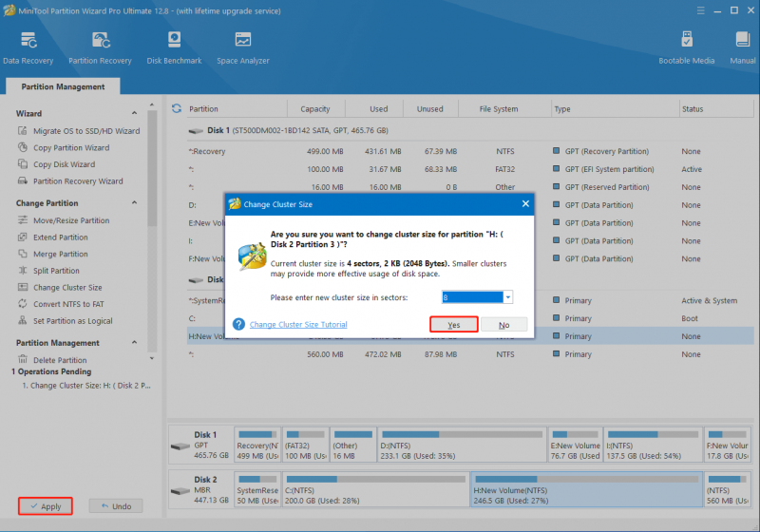Open the Disk Benchmark tool
Screen dimensions: 760x532
(174, 47)
